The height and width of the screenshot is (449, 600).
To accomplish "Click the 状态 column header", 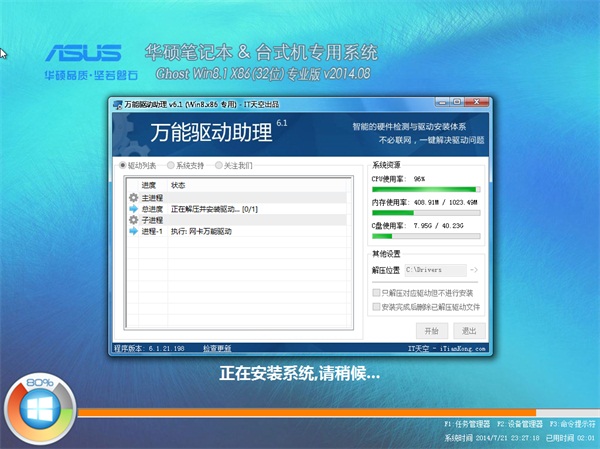I will pyautogui.click(x=178, y=185).
